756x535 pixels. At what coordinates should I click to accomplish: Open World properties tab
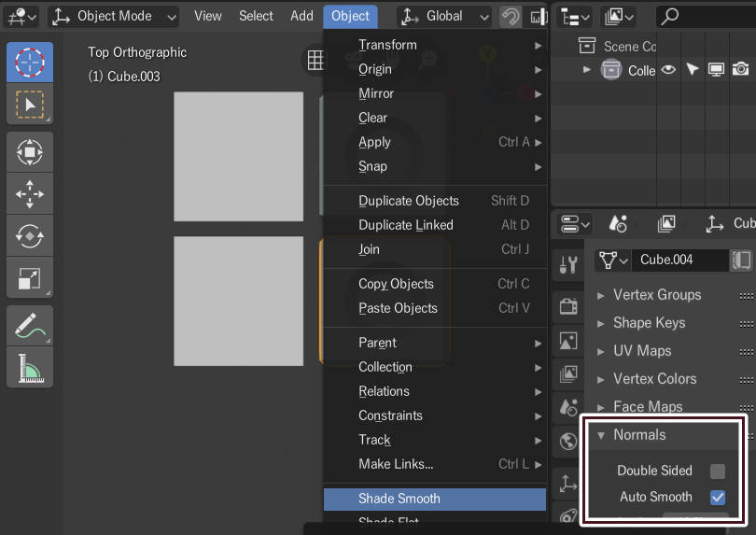pos(568,441)
